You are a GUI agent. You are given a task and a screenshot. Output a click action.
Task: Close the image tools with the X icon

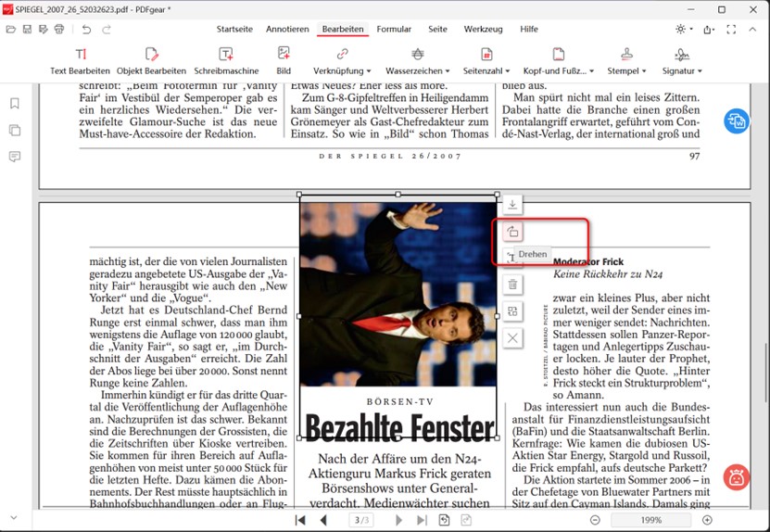tap(512, 338)
